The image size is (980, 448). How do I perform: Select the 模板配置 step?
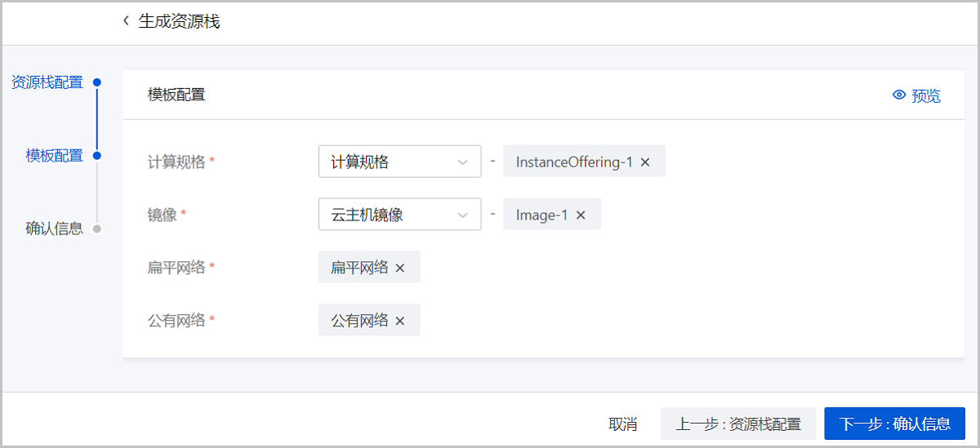(54, 156)
